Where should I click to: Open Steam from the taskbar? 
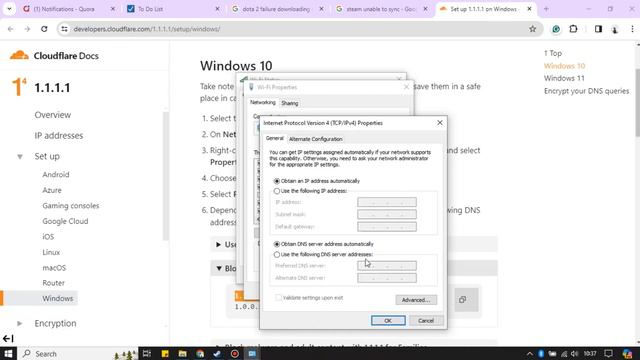(x=217, y=353)
